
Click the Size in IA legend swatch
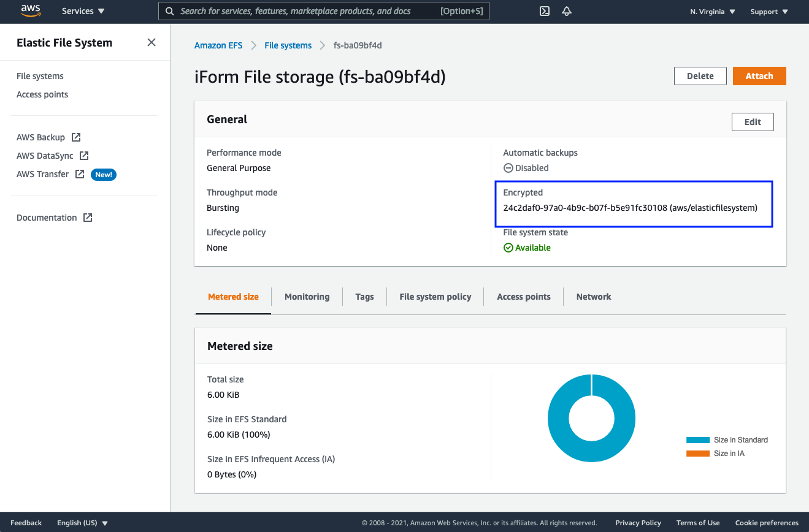(x=697, y=454)
